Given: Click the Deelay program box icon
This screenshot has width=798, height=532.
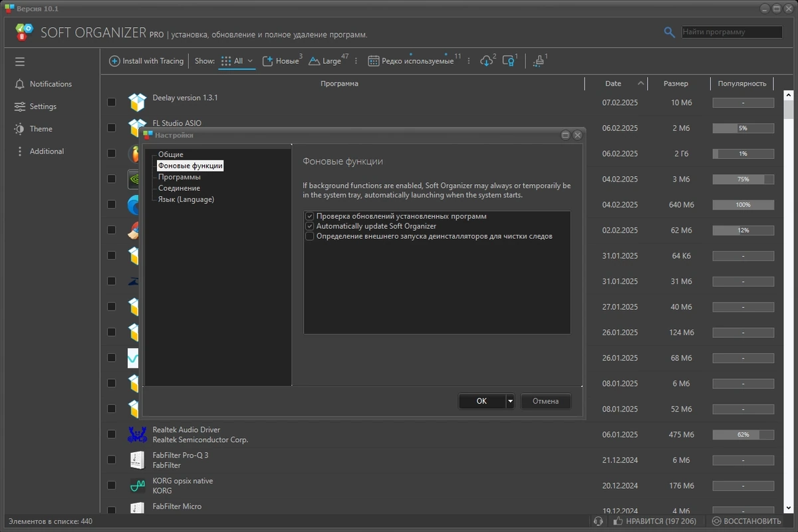Looking at the screenshot, I should (137, 102).
